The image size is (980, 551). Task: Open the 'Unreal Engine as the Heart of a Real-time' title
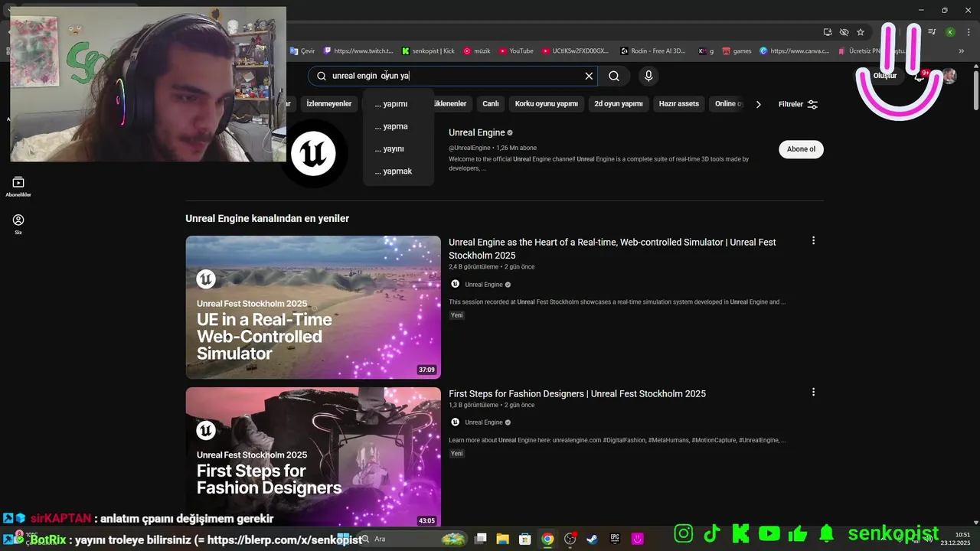612,249
